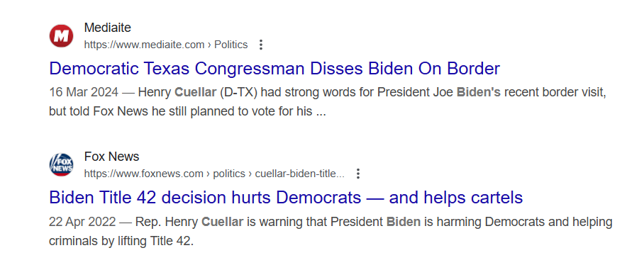Open the three-dot menu beside foxnews.com URL
The height and width of the screenshot is (265, 644).
pyautogui.click(x=358, y=174)
